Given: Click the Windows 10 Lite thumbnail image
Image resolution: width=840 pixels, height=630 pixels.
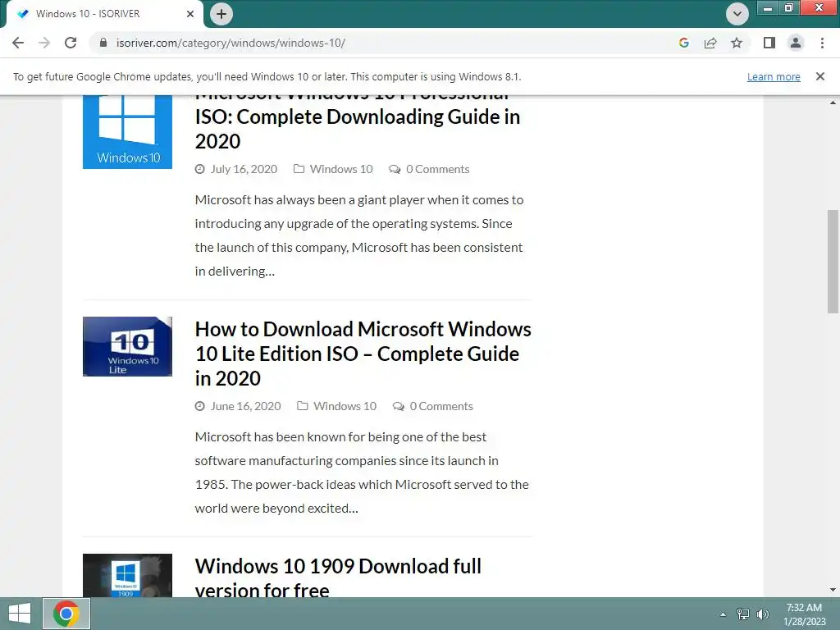Looking at the screenshot, I should (127, 347).
